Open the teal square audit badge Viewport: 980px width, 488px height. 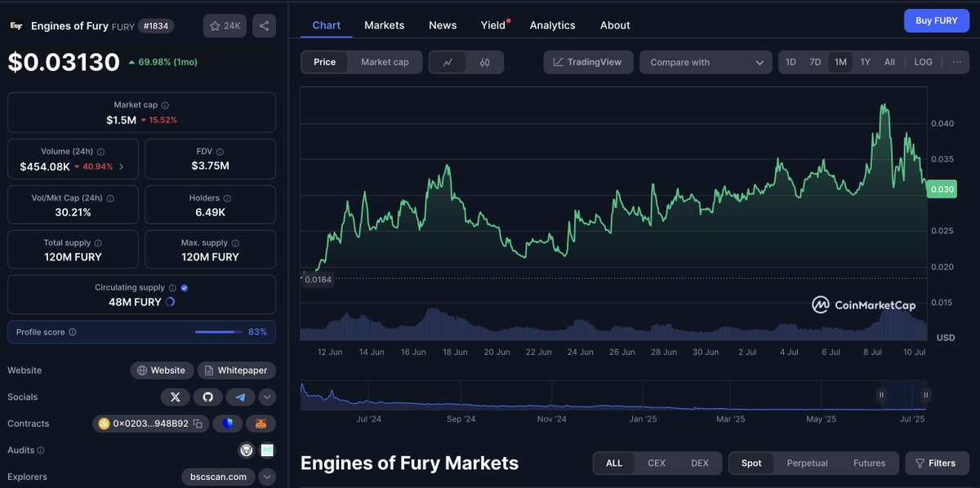tap(267, 450)
